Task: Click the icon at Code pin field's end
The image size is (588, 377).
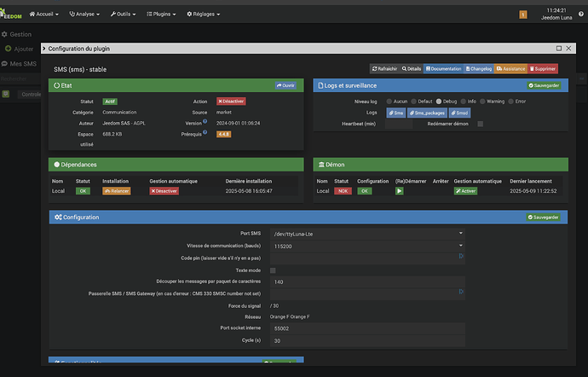Action: click(x=461, y=256)
